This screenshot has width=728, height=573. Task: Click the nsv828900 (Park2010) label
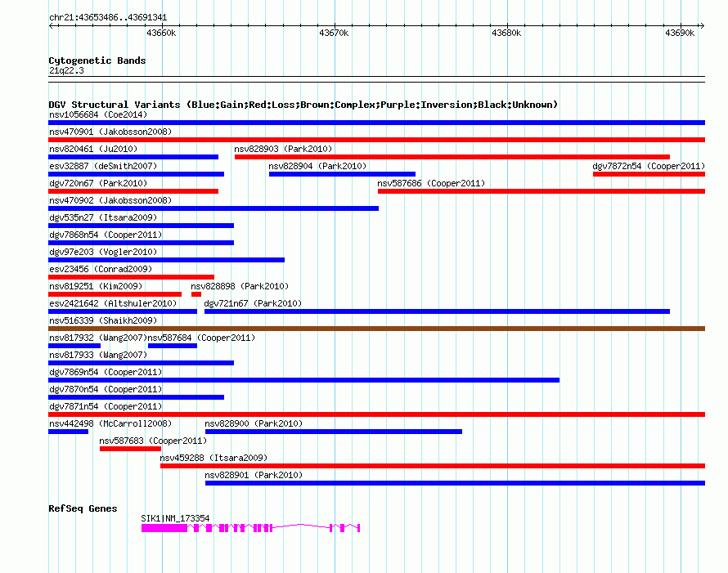(254, 423)
